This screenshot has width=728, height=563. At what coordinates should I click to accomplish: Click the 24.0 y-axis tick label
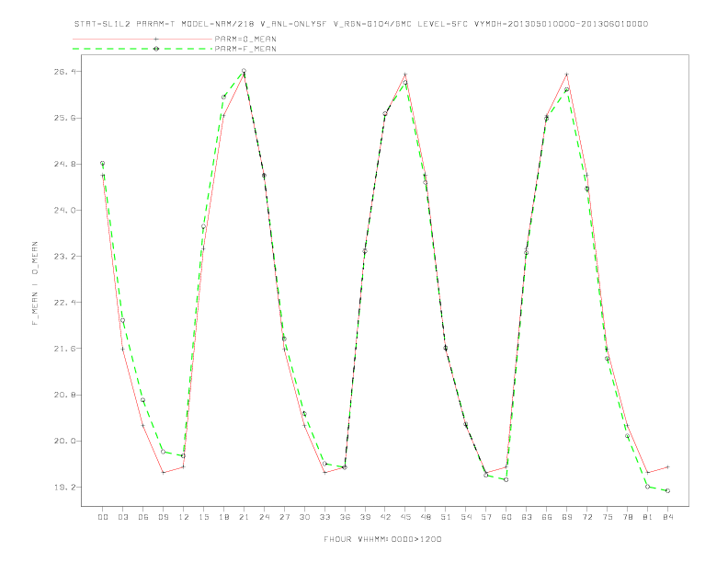coord(64,210)
